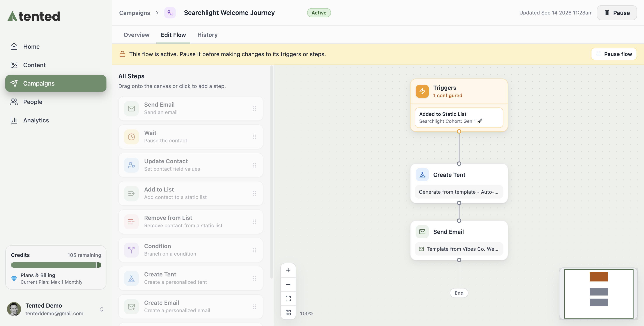Image resolution: width=644 pixels, height=326 pixels.
Task: Click the Add to List icon
Action: pyautogui.click(x=131, y=193)
